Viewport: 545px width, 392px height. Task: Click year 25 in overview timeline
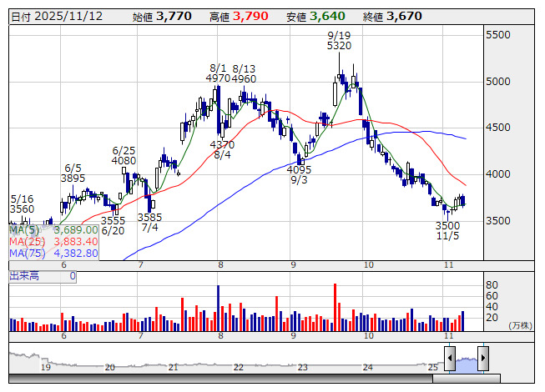(432, 367)
